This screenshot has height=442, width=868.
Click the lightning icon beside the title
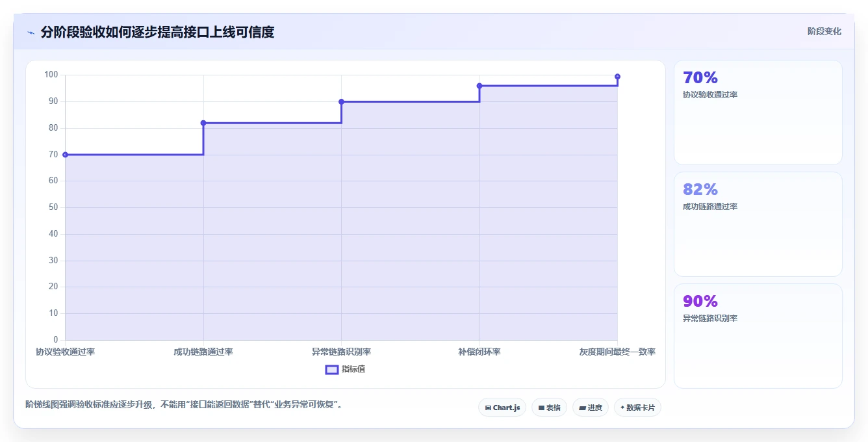pyautogui.click(x=31, y=32)
